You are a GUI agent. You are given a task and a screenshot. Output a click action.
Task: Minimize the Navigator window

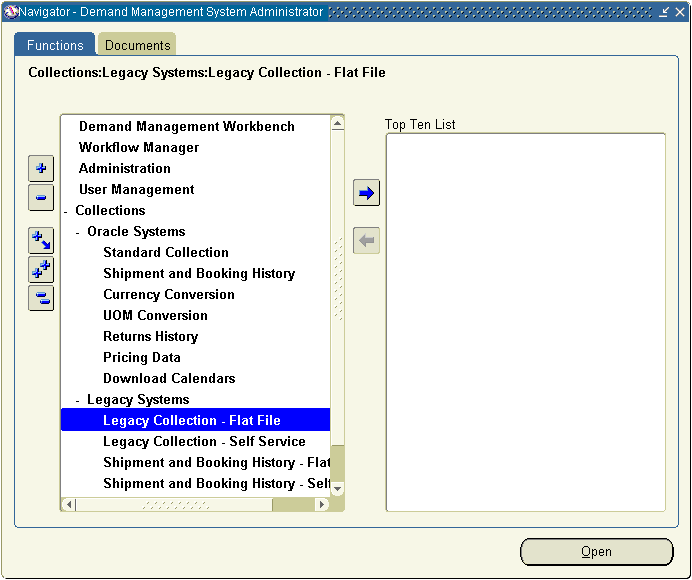[x=663, y=12]
